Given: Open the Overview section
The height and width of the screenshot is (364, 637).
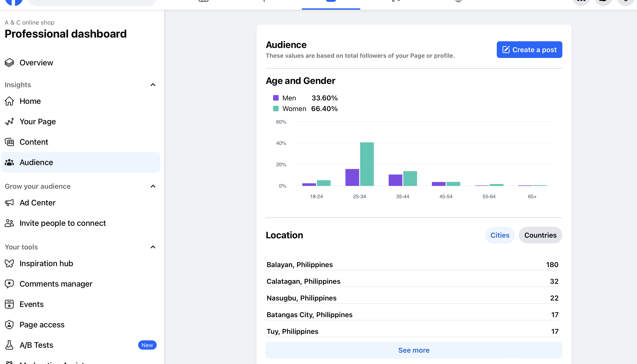Looking at the screenshot, I should coord(80,63).
